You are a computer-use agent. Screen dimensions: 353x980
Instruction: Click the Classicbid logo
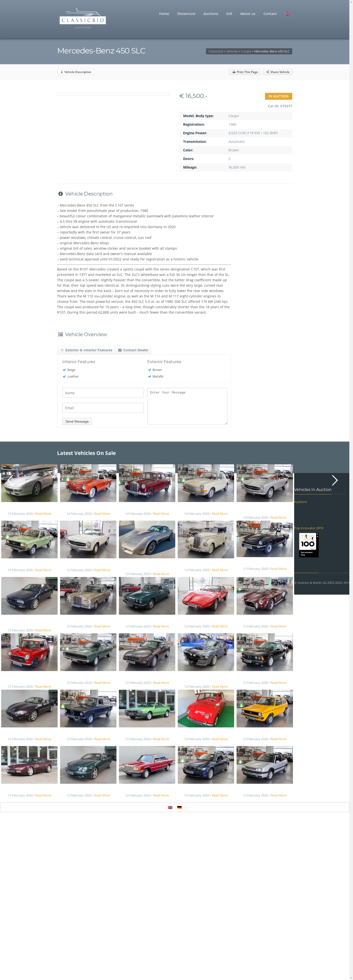[x=83, y=18]
